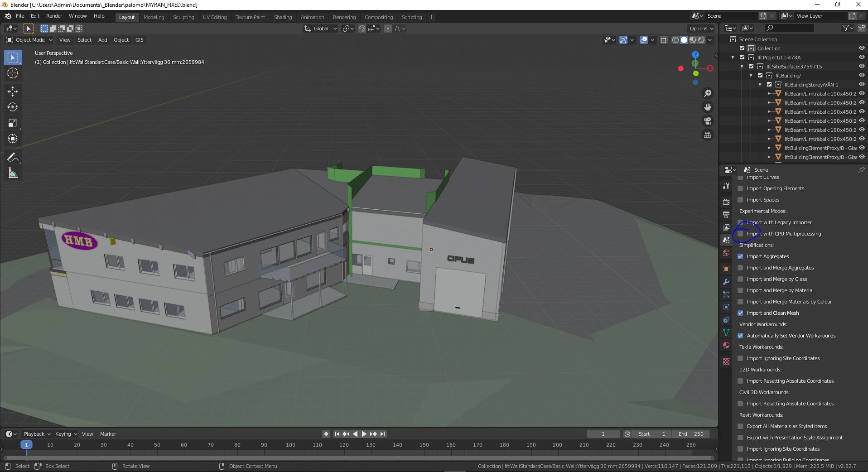Collapse the IfcBuildingStorey/VÅN 1 node
This screenshot has width=868, height=472.
click(760, 85)
